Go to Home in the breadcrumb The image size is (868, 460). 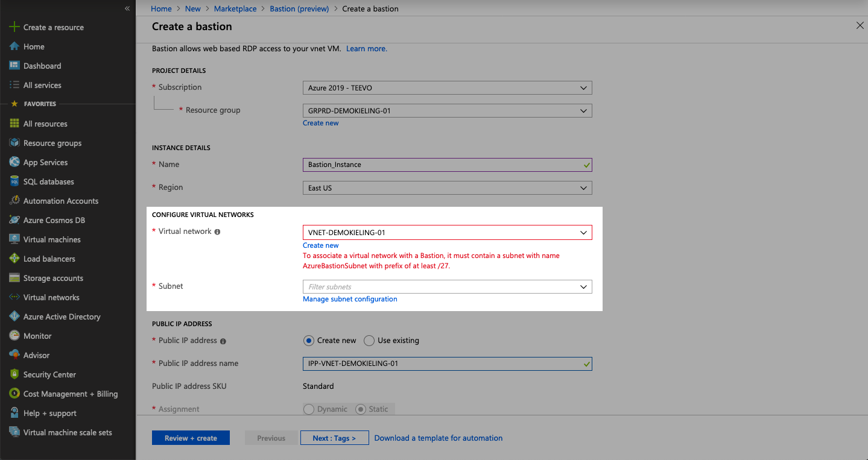161,9
